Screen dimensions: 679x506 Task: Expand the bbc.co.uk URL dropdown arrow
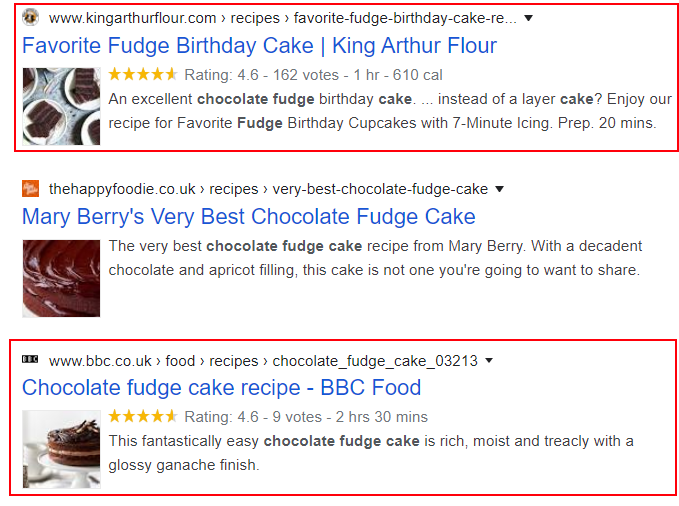(x=489, y=360)
